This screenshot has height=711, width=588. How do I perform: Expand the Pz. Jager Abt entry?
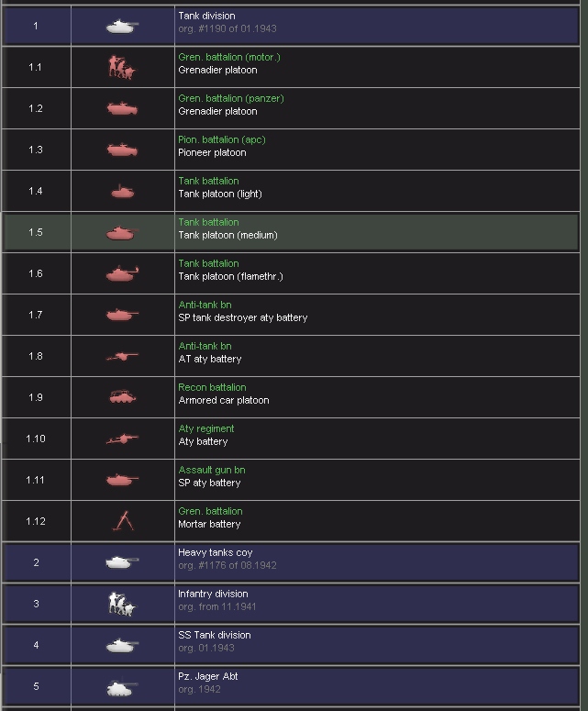click(36, 686)
